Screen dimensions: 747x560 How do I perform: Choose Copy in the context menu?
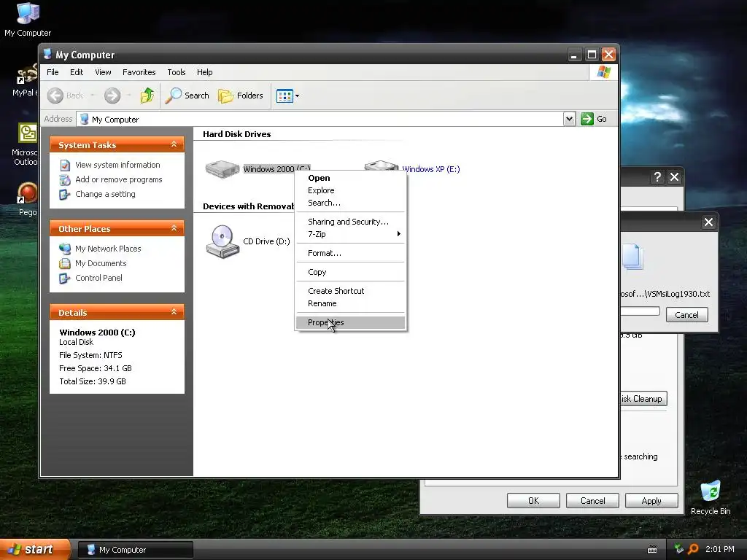(350, 273)
